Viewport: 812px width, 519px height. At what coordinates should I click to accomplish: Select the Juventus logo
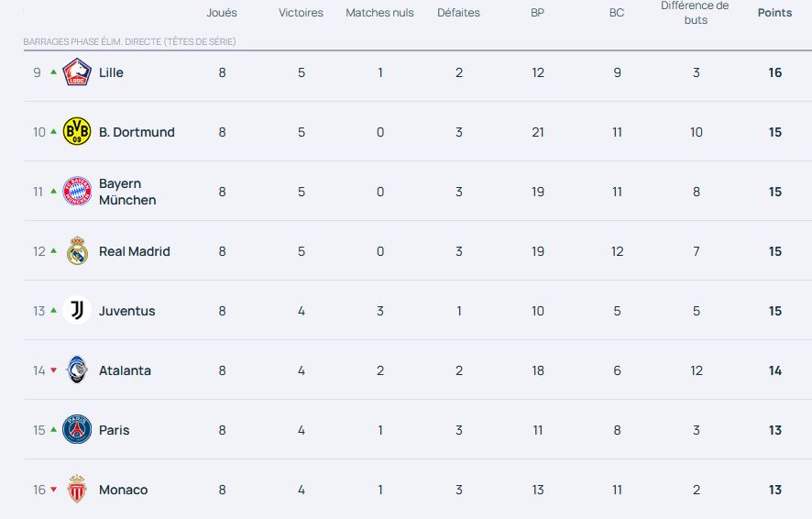[x=77, y=310]
